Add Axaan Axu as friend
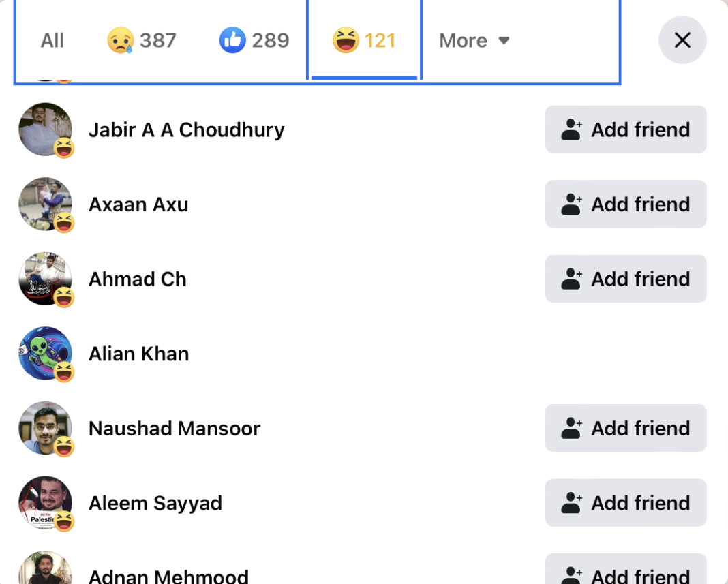 pos(625,204)
